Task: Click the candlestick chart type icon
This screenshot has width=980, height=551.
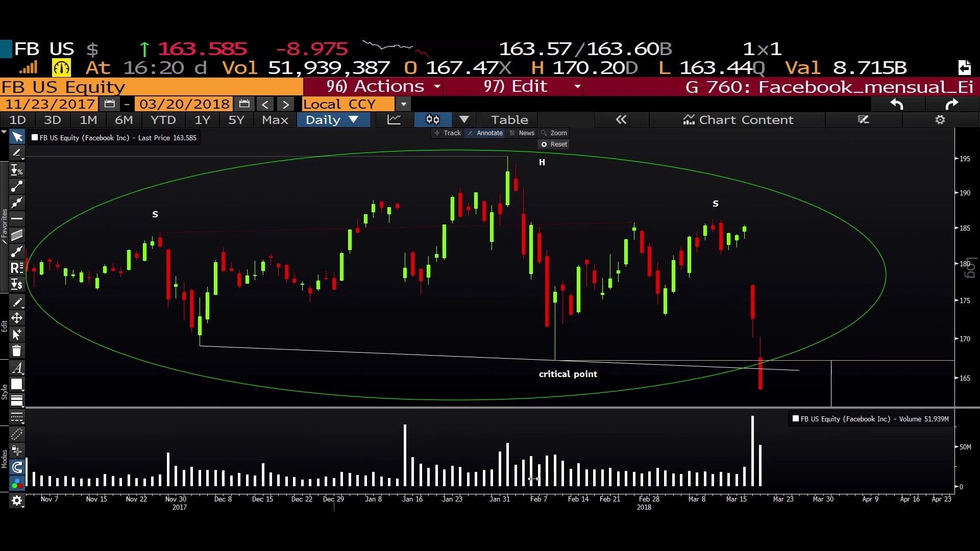Action: (x=432, y=120)
